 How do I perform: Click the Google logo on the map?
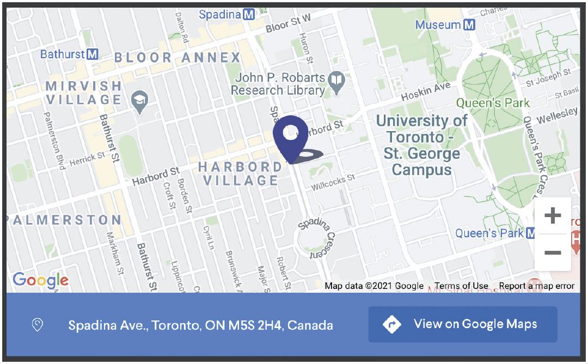(40, 280)
